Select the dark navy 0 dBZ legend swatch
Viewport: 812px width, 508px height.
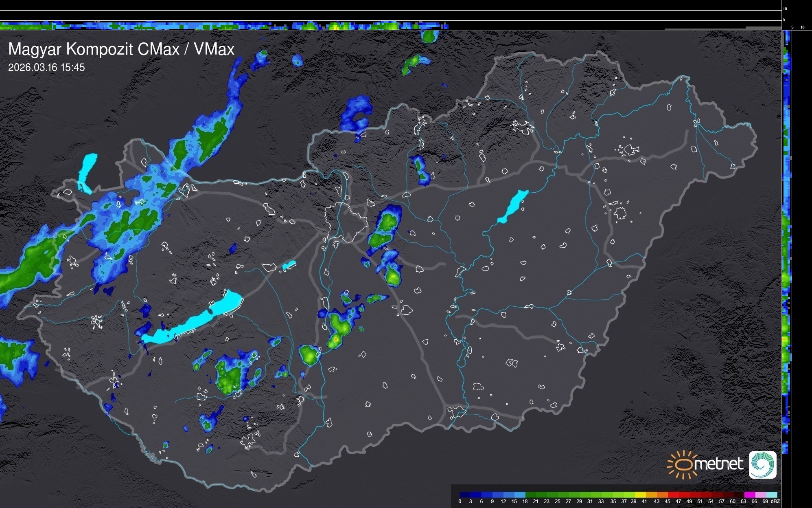tap(465, 495)
